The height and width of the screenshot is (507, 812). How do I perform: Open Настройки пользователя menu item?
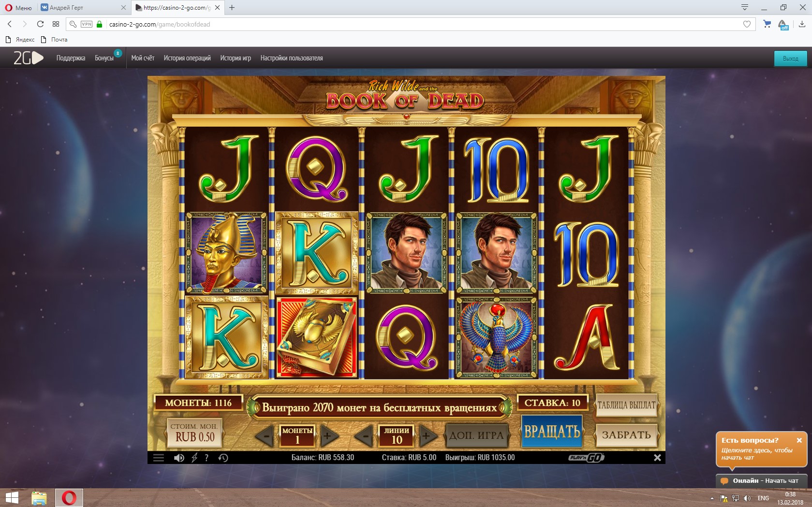pyautogui.click(x=292, y=58)
